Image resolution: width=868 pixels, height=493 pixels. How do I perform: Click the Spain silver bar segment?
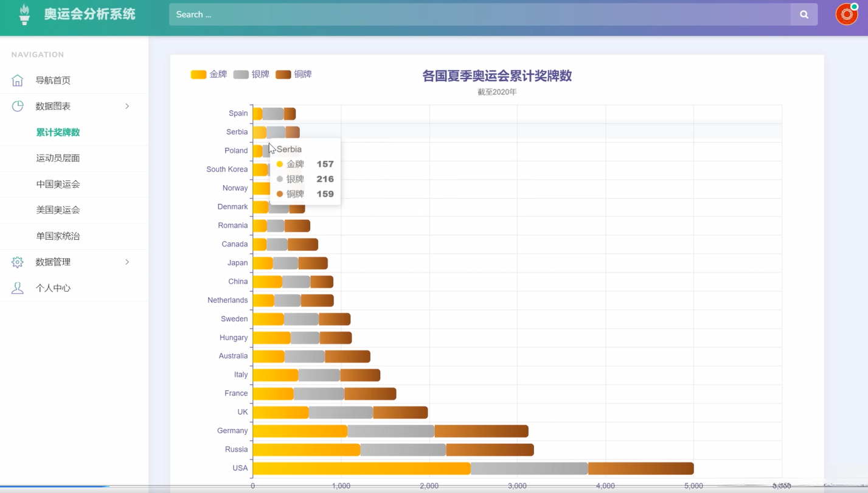tap(273, 113)
